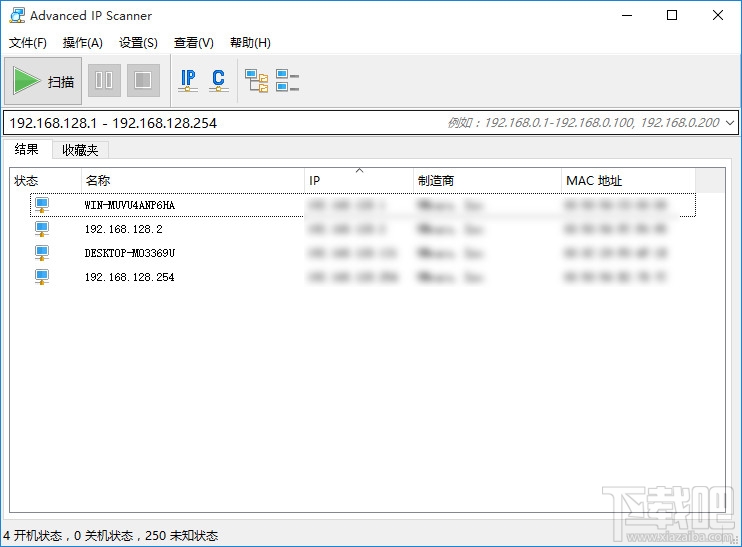This screenshot has width=742, height=547.
Task: Select the 192.168.128.2 device row
Action: tap(363, 229)
